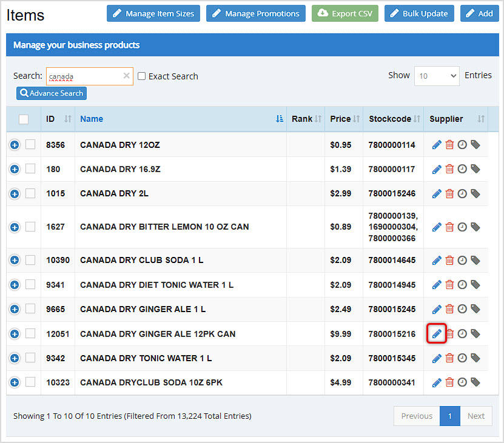Click the Export CSV button
504x443 pixels.
[x=344, y=13]
